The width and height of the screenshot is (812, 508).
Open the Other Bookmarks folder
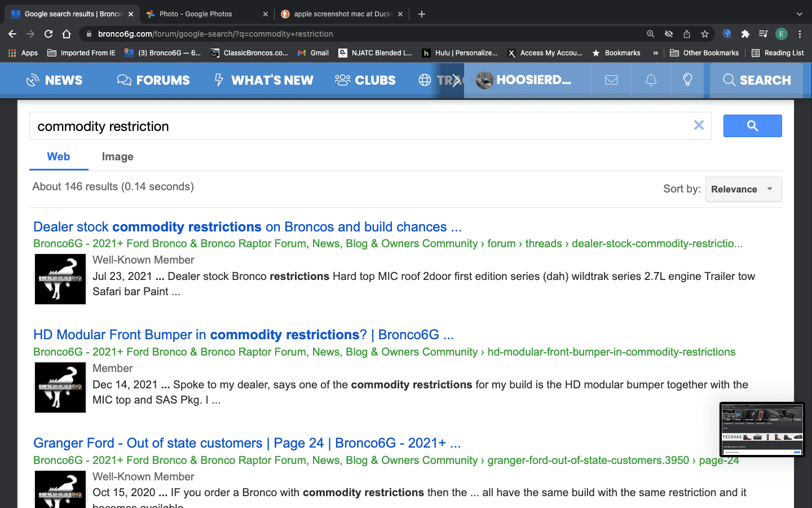[704, 53]
